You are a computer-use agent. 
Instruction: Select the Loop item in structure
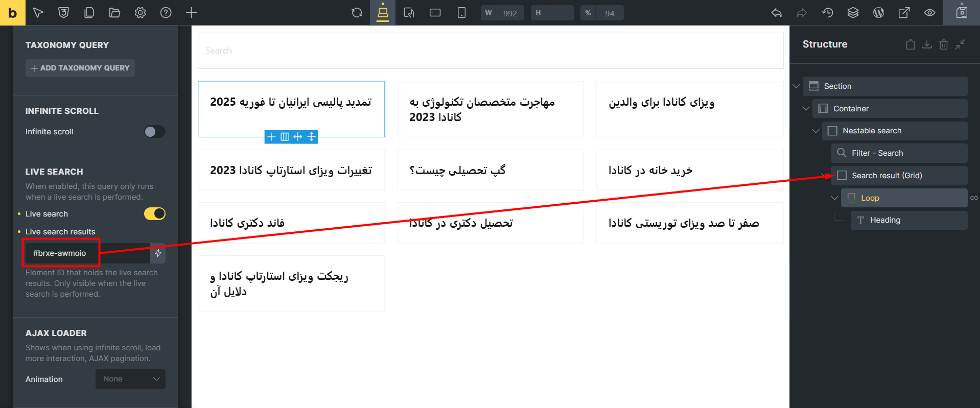point(904,198)
